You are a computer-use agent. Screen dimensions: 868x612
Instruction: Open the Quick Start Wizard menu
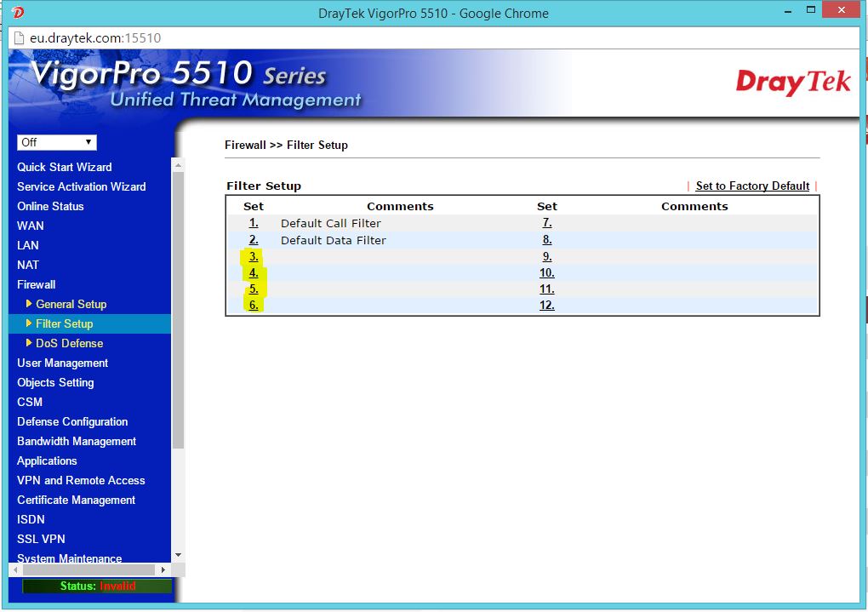pyautogui.click(x=64, y=167)
